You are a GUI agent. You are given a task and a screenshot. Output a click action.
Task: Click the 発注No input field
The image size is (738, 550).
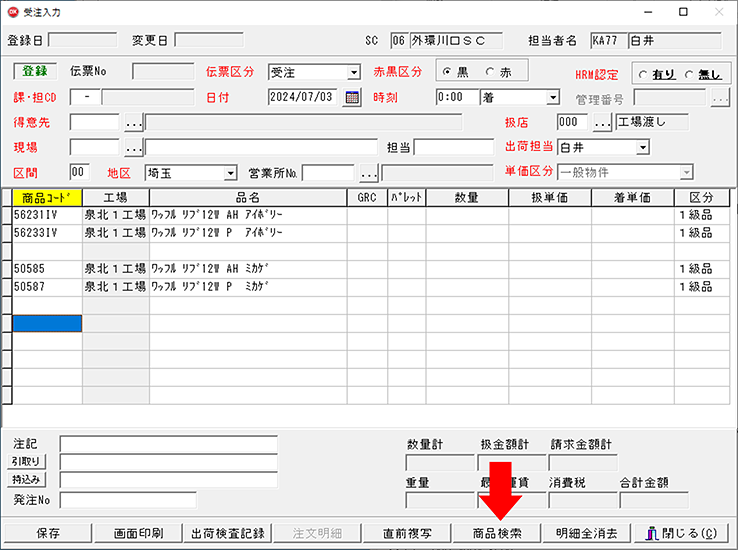click(x=128, y=500)
